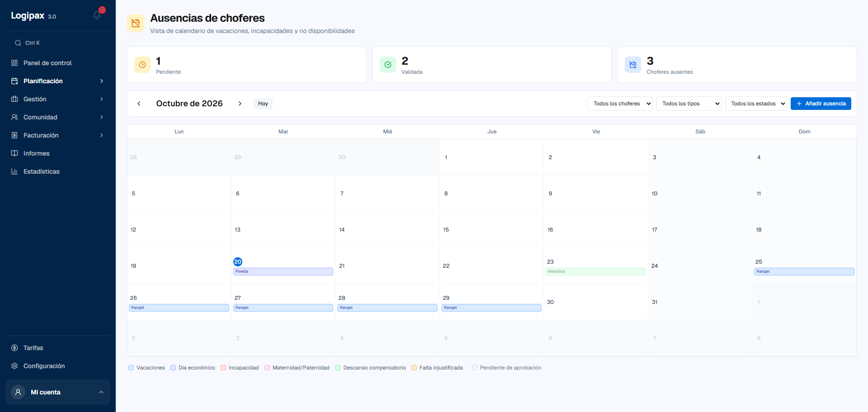This screenshot has height=412, width=868.
Task: Click the Ausencias de choferes header icon
Action: pos(136,23)
